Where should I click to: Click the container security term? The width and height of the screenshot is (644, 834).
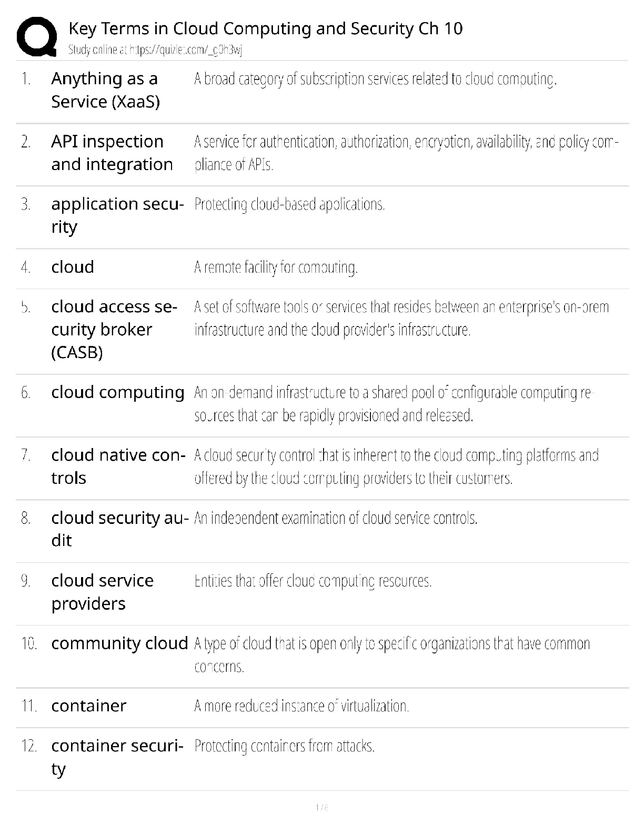coord(117,757)
